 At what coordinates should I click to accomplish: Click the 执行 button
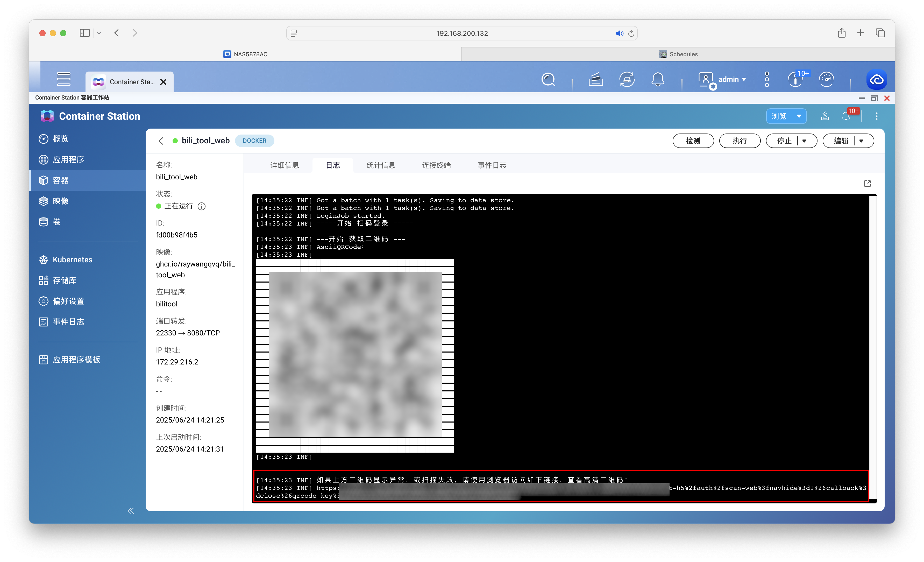pyautogui.click(x=740, y=141)
